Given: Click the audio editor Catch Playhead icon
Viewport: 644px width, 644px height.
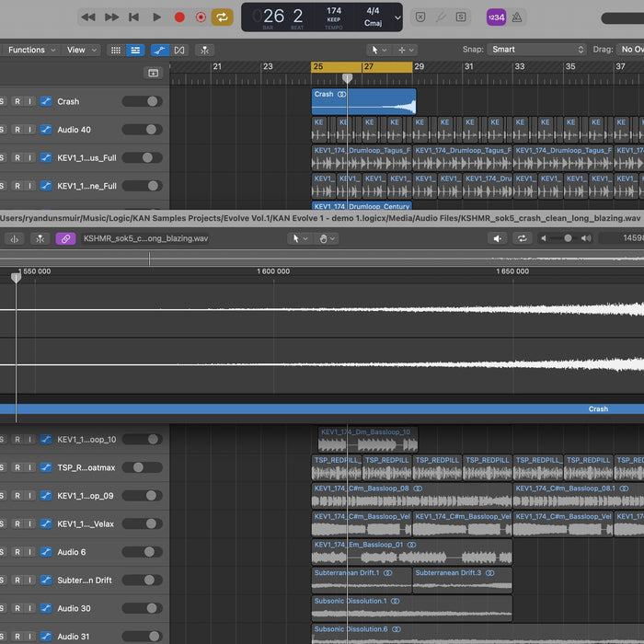Looking at the screenshot, I should [40, 239].
